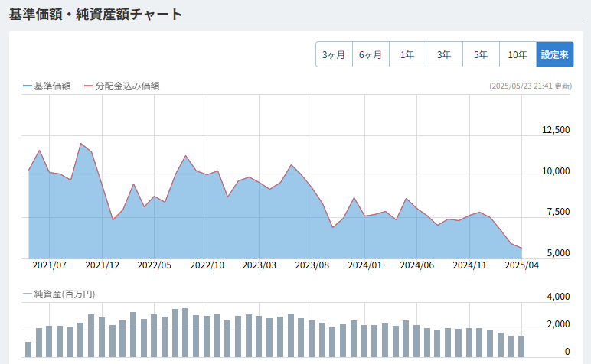
Task: Toggle the 基準価額 legend entry
Action: pyautogui.click(x=47, y=86)
